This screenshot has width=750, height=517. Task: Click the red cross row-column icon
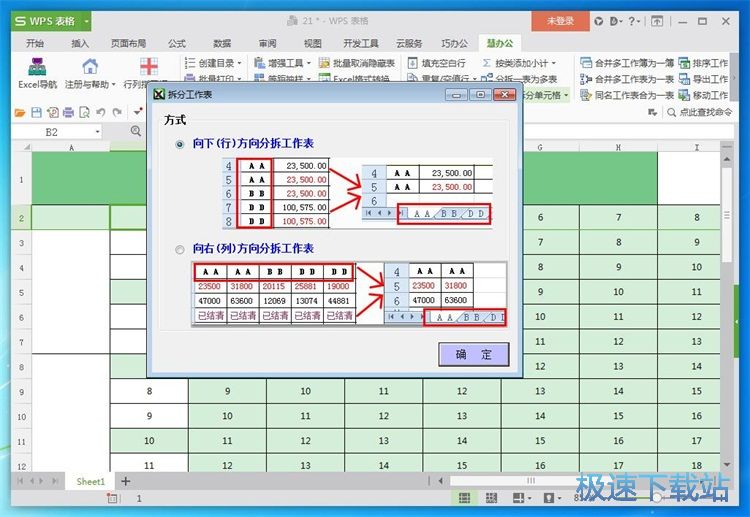coord(149,66)
